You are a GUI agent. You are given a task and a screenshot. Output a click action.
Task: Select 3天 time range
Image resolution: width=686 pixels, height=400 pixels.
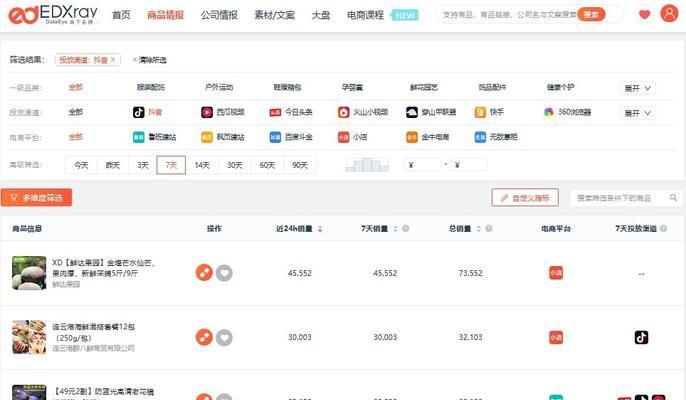point(143,165)
